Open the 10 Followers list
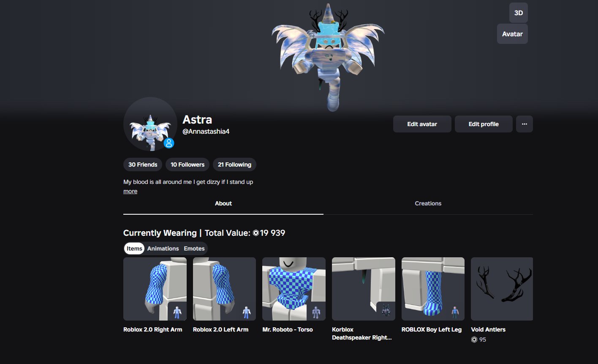Viewport: 598px width, 364px height. point(188,164)
